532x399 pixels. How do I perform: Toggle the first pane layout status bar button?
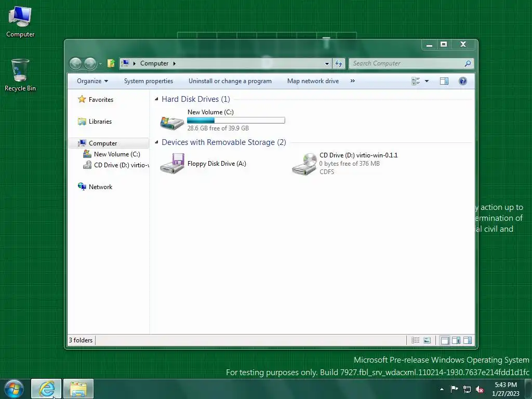pyautogui.click(x=445, y=340)
